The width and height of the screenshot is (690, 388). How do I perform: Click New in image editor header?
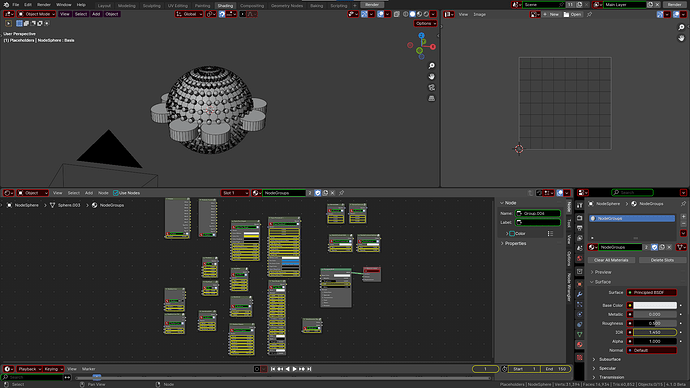point(551,15)
